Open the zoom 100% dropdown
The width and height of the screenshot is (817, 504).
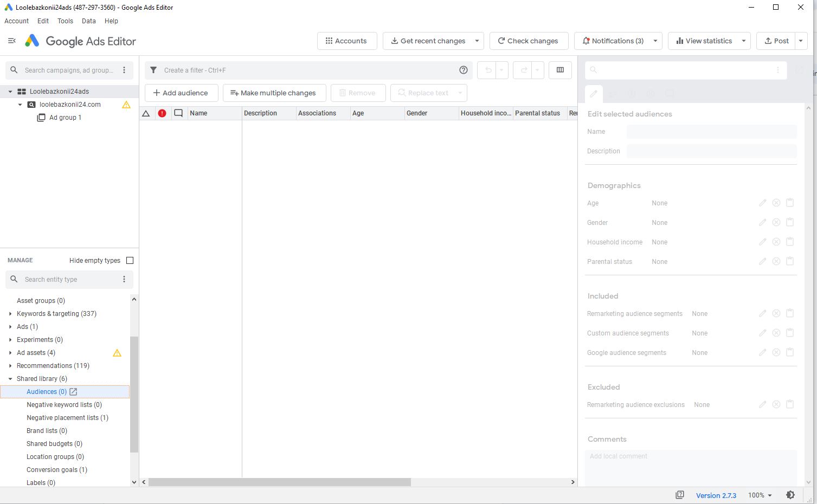coord(760,495)
